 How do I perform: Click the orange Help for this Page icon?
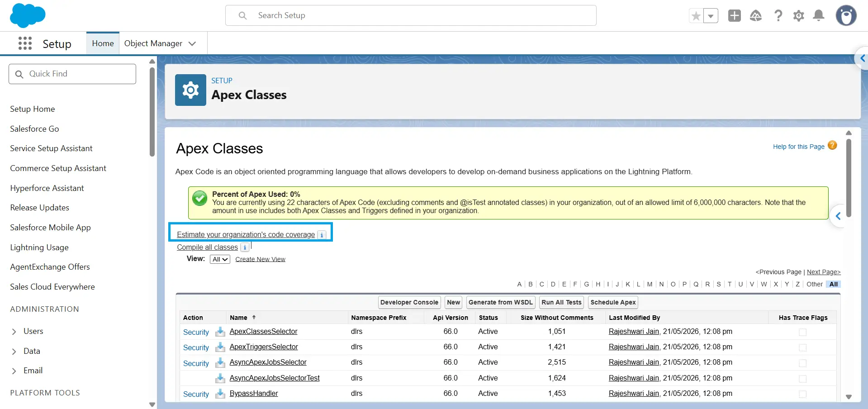pyautogui.click(x=832, y=145)
